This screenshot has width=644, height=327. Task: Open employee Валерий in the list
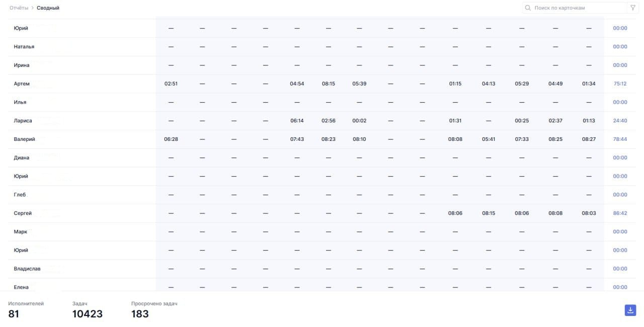(x=24, y=139)
